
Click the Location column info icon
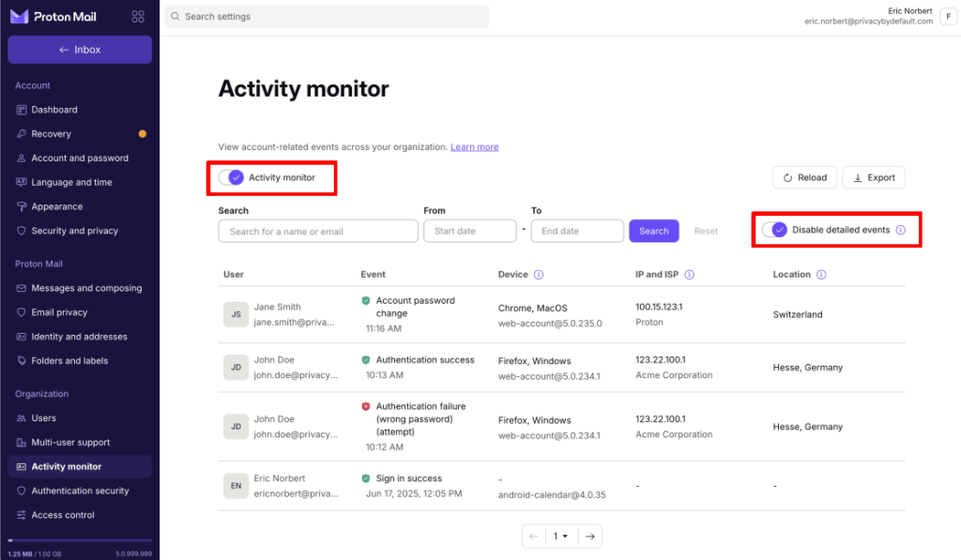pos(820,274)
